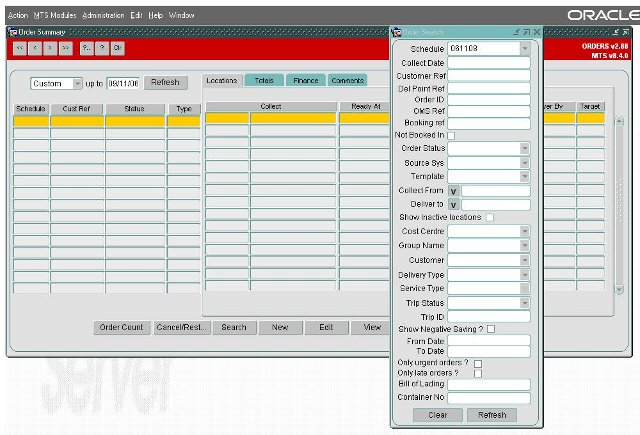Jump to first record with << button
The width and height of the screenshot is (640, 435).
coord(20,48)
